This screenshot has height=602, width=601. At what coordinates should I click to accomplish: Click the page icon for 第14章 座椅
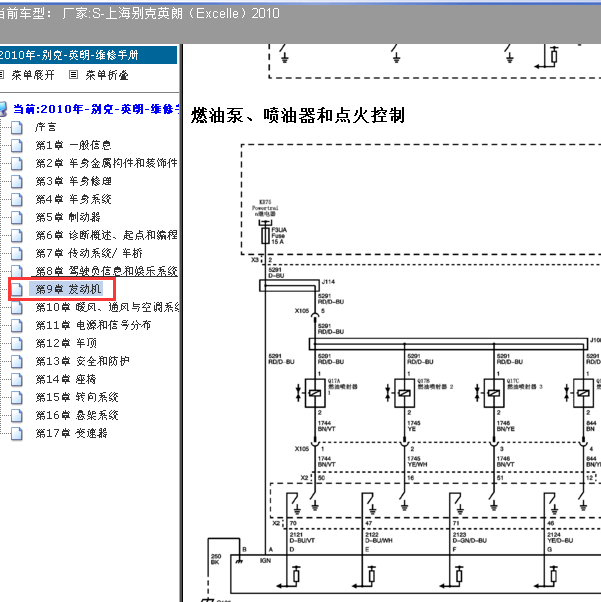[x=17, y=379]
